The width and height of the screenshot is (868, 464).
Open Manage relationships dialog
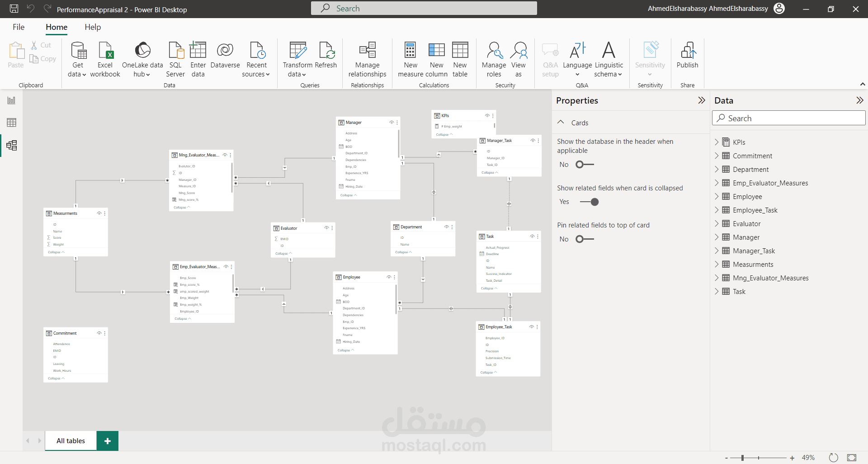(x=368, y=59)
